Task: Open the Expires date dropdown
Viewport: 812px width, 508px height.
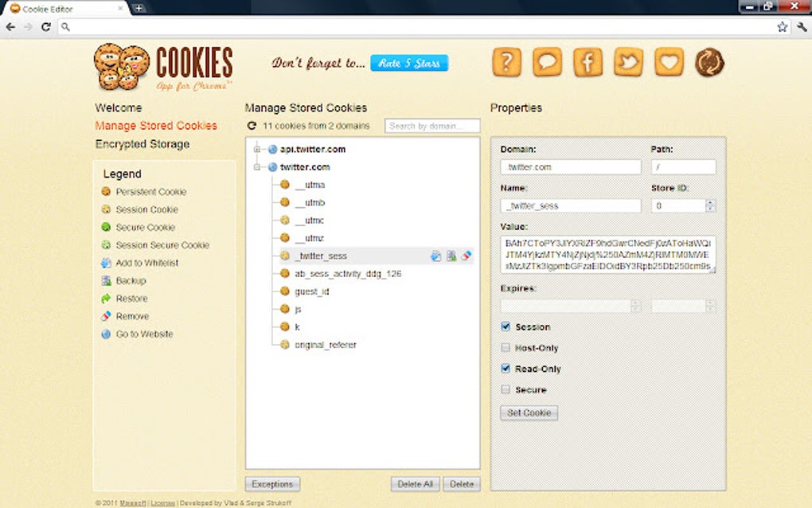Action: [x=634, y=306]
